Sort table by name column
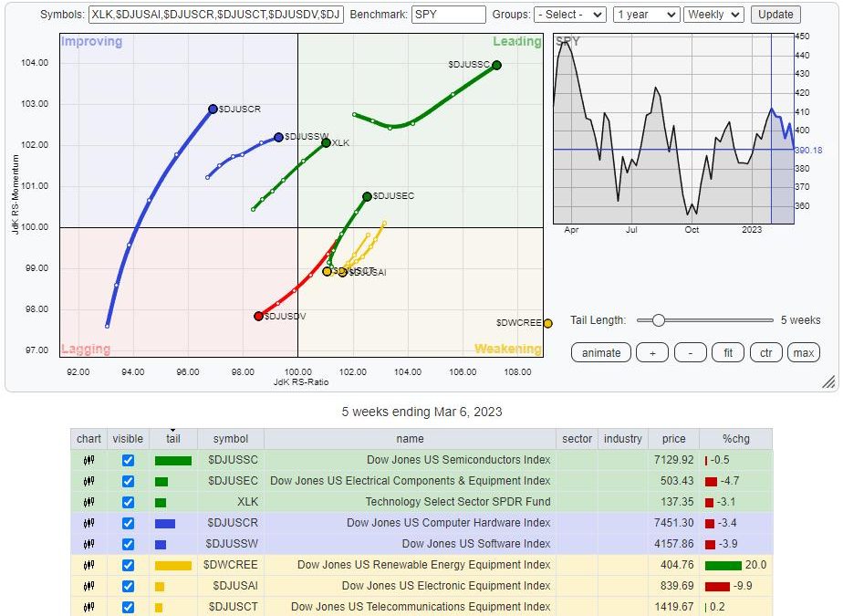This screenshot has height=616, width=843. point(410,439)
